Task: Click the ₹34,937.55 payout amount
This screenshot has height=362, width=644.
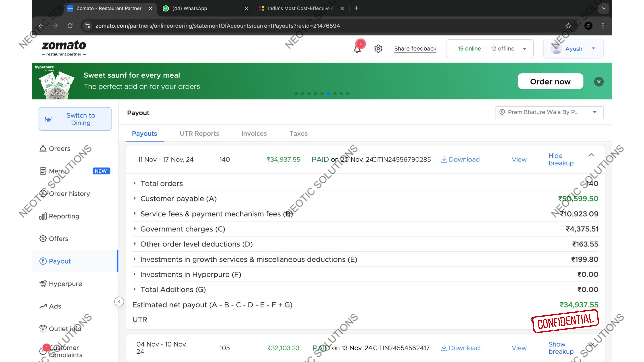Action: (283, 159)
